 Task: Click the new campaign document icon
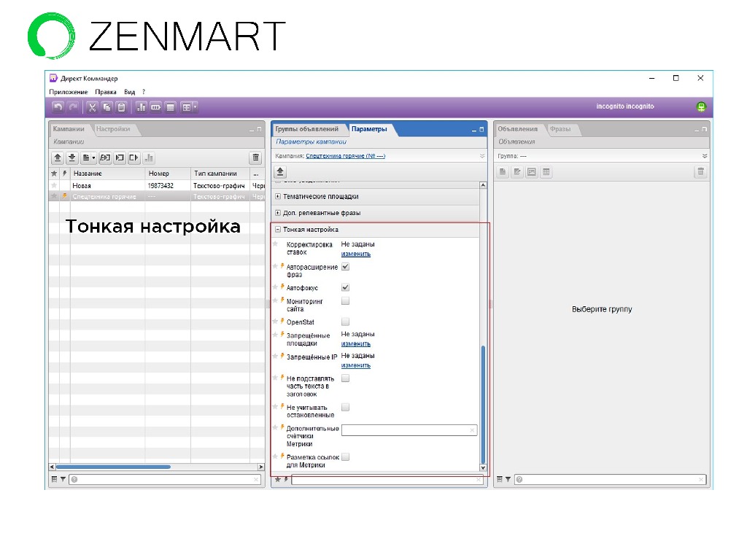[86, 157]
